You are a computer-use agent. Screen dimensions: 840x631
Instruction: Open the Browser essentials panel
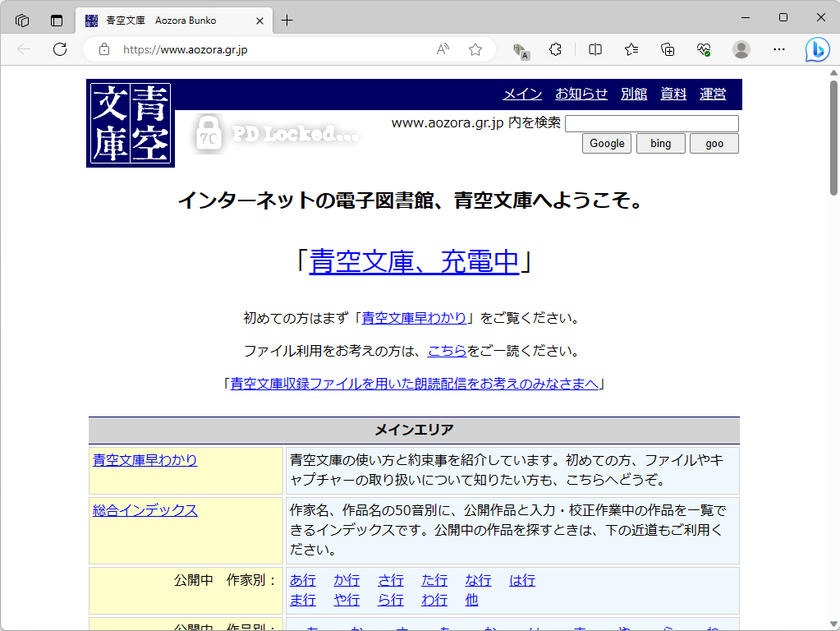point(705,49)
